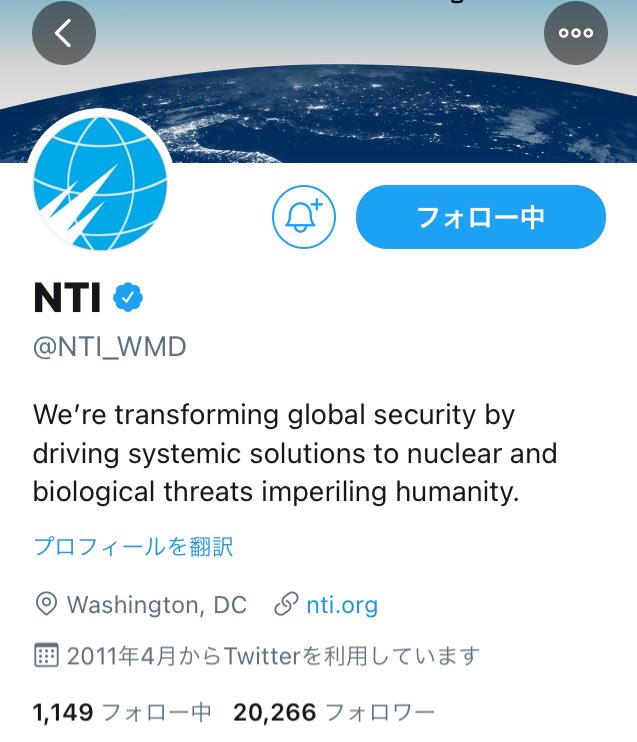637x742 pixels.
Task: Select Washington, DC location text
Action: point(157,605)
